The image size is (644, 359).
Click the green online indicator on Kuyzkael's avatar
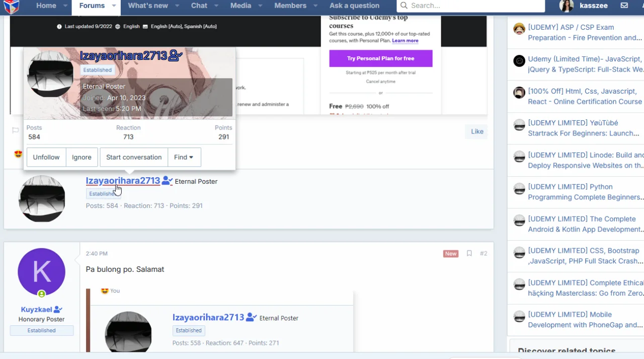(x=42, y=294)
